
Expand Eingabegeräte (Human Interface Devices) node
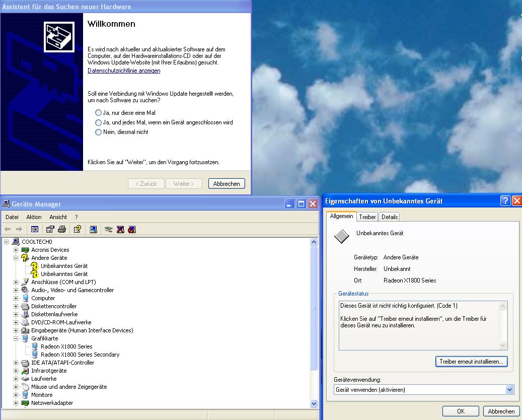(16, 330)
